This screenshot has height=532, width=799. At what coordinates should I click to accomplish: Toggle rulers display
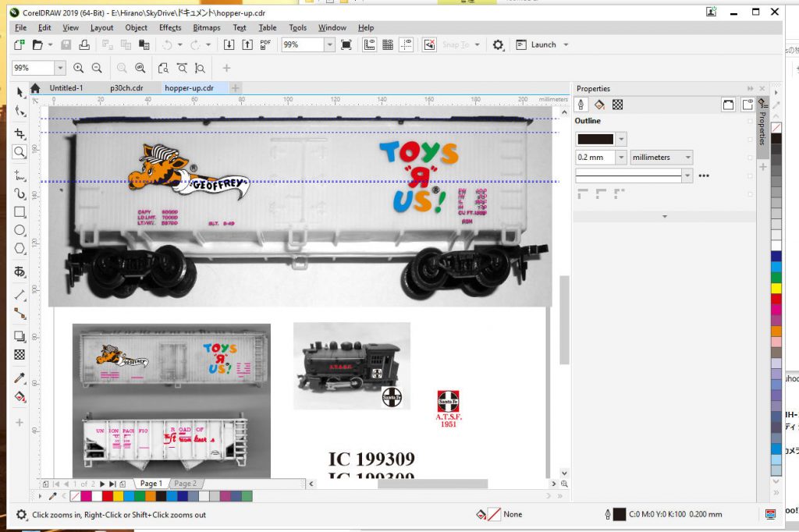(369, 44)
